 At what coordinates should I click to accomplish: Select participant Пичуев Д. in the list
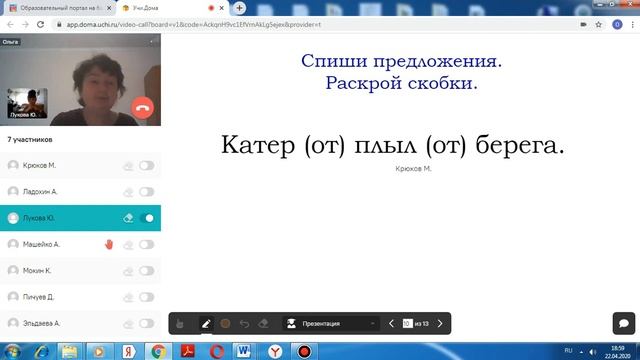tap(80, 297)
